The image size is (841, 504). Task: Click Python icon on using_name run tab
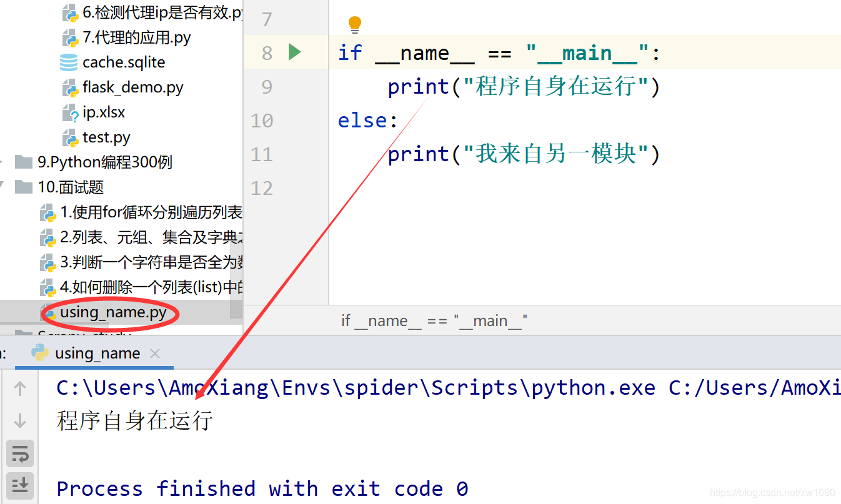tap(40, 353)
